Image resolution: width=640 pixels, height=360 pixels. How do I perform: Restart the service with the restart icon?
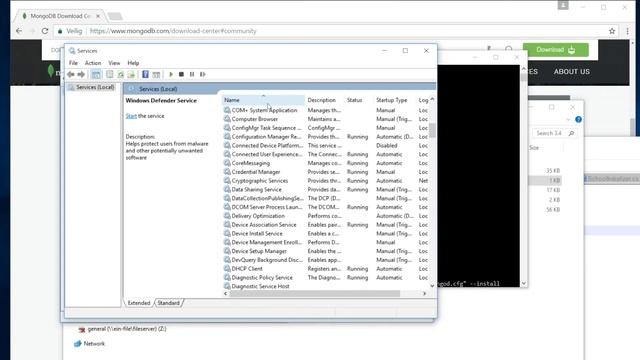click(x=202, y=74)
